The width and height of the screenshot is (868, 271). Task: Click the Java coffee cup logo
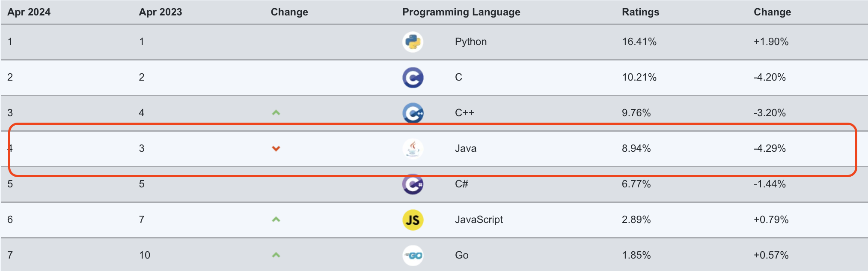pyautogui.click(x=413, y=149)
